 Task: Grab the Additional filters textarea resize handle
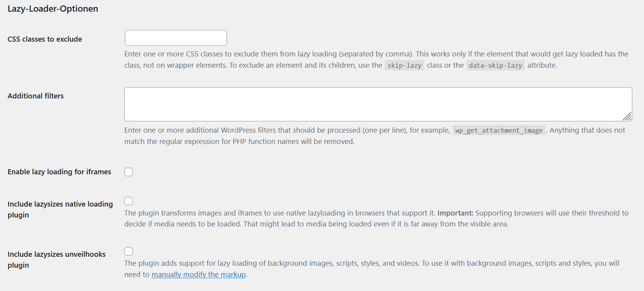point(627,116)
